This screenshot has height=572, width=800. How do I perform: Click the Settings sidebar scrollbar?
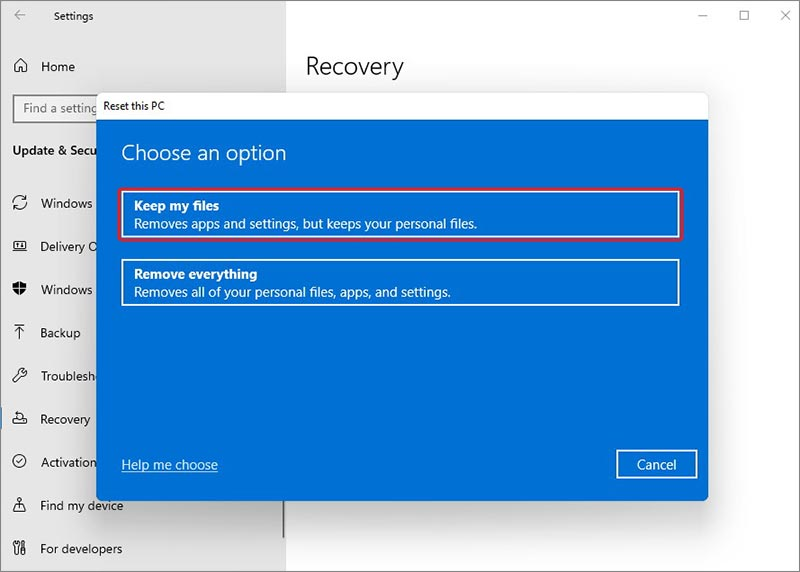point(283,518)
